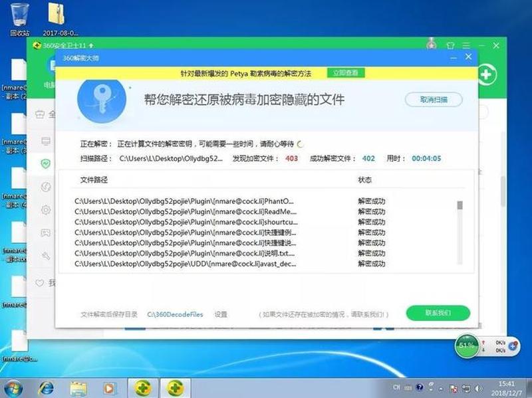Viewport: 532px width, 398px height.
Task: Open the Recycle Bin 回收站 desktop icon
Action: pos(20,19)
